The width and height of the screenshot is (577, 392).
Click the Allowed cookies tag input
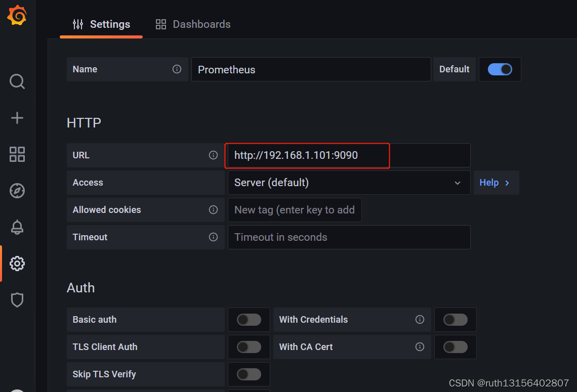click(x=295, y=209)
